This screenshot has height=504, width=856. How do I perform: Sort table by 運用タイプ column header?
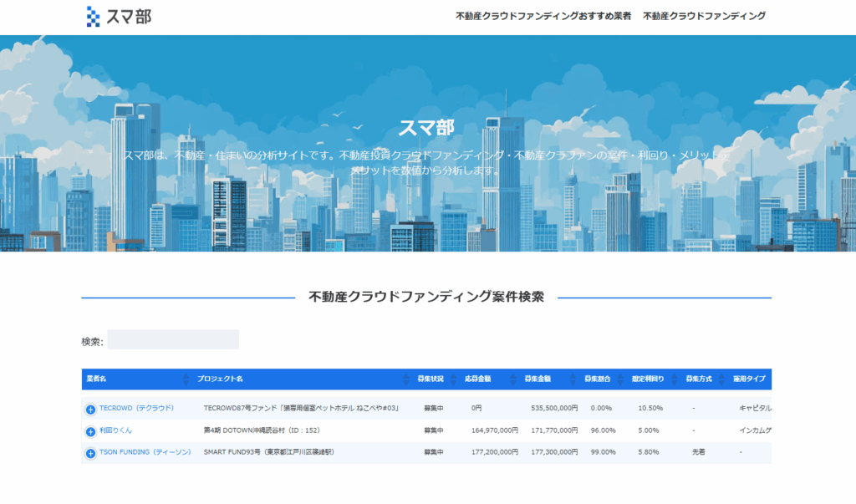[749, 379]
